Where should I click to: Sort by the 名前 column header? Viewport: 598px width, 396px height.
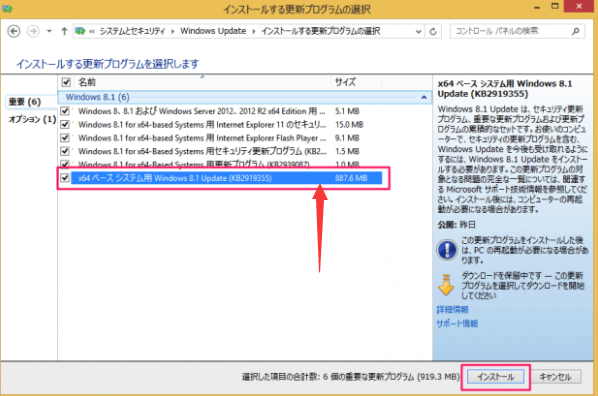pyautogui.click(x=87, y=82)
